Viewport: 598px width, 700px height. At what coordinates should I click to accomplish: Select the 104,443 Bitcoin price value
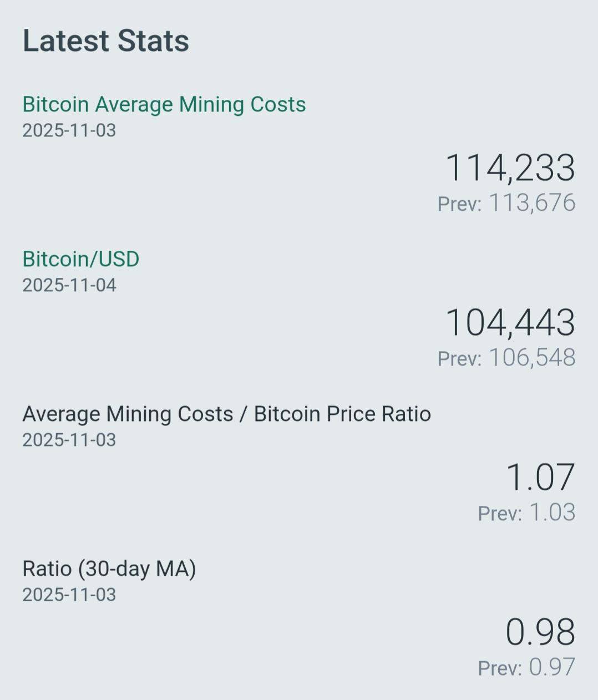coord(510,322)
